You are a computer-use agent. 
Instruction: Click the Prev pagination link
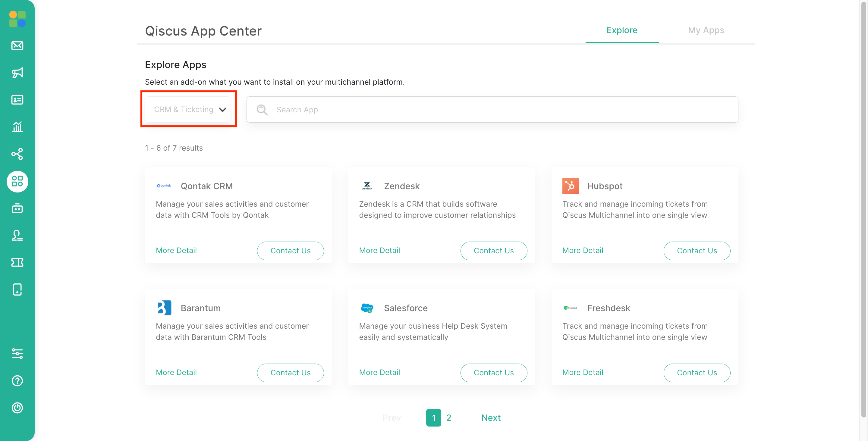point(392,418)
